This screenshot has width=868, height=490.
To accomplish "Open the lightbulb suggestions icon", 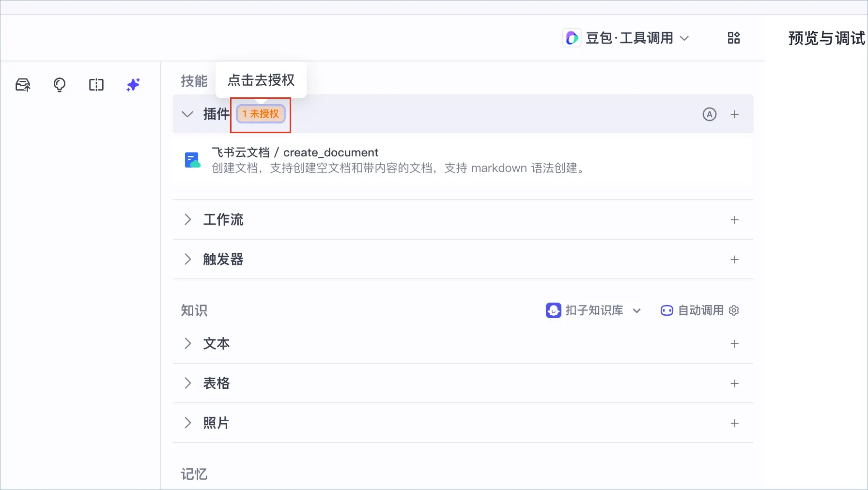I will pos(59,85).
